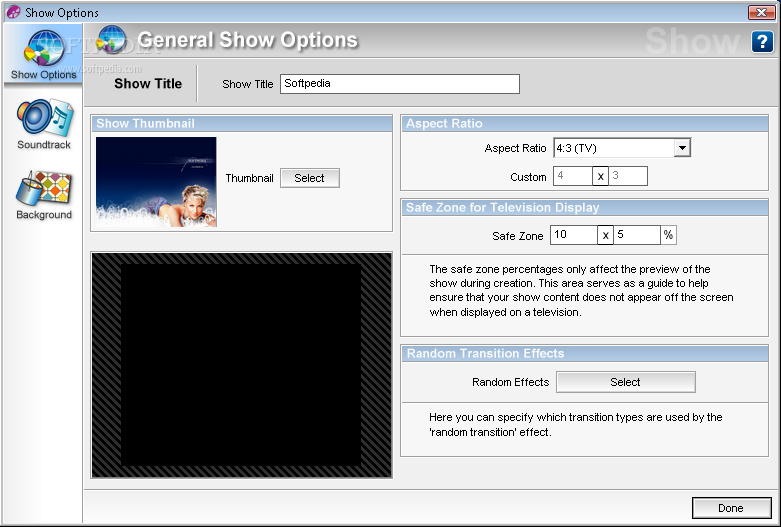
Task: Click the random transition description text
Action: click(x=575, y=424)
